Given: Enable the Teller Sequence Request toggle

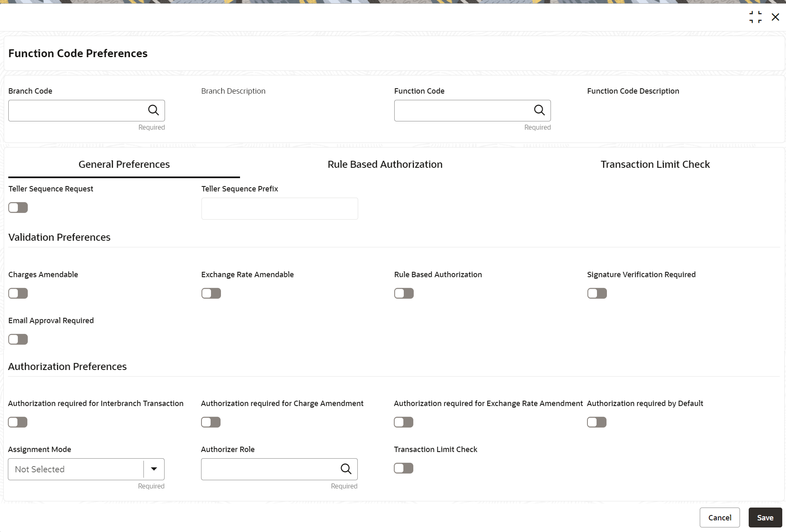Looking at the screenshot, I should pyautogui.click(x=18, y=208).
